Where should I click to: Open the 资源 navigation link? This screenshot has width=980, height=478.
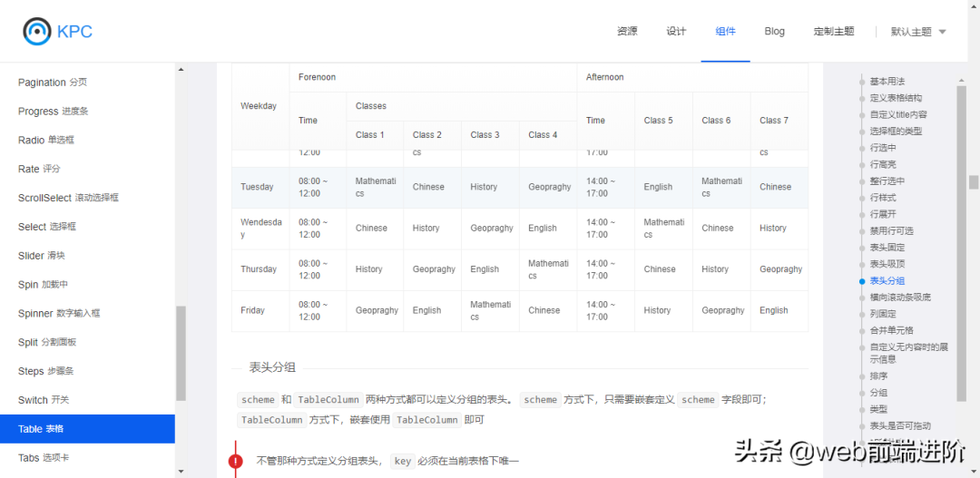[627, 32]
